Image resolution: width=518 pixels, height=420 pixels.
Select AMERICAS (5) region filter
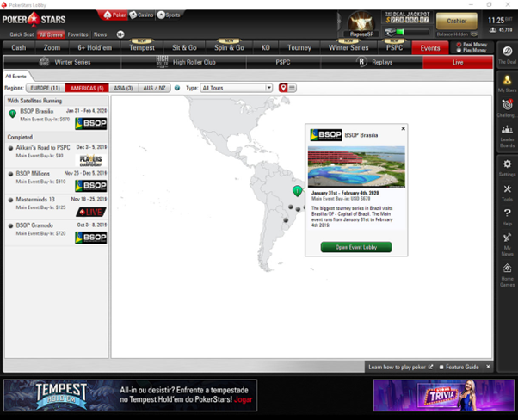(87, 88)
